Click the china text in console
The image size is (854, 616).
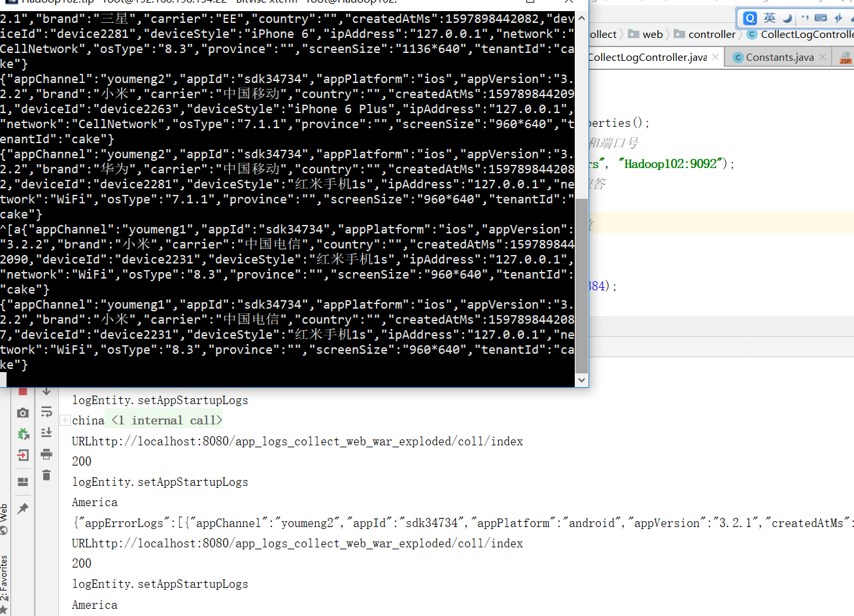88,420
